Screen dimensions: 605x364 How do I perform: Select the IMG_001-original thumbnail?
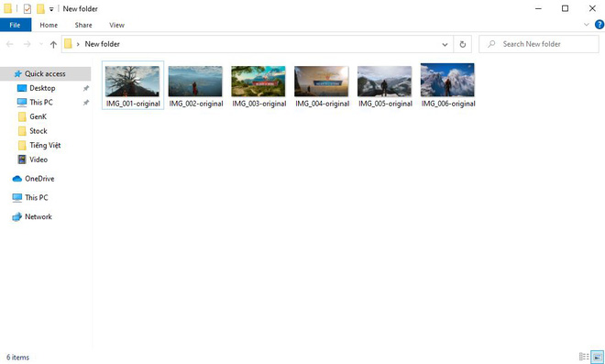coord(132,81)
